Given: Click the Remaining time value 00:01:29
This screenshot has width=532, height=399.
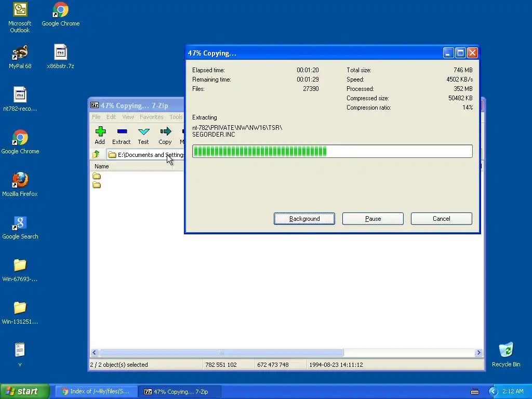Looking at the screenshot, I should [x=308, y=79].
